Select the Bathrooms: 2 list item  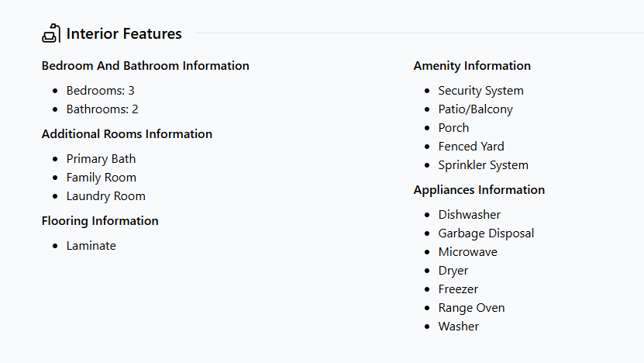(x=102, y=109)
